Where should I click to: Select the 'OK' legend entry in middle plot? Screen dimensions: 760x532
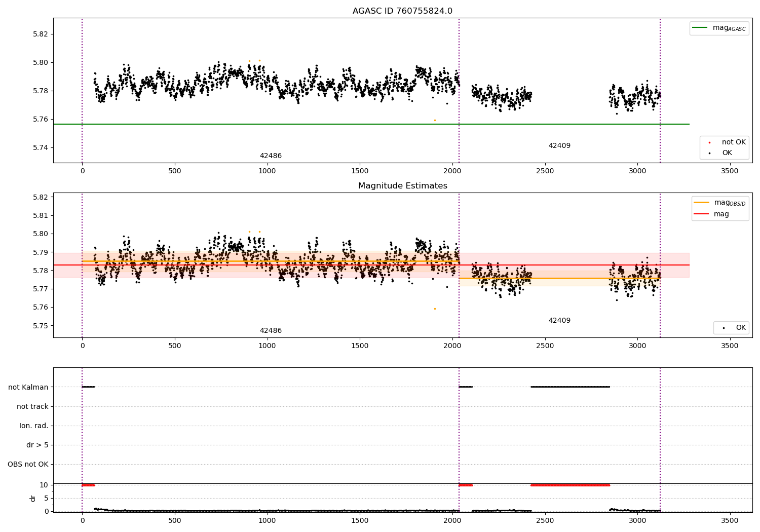(741, 328)
